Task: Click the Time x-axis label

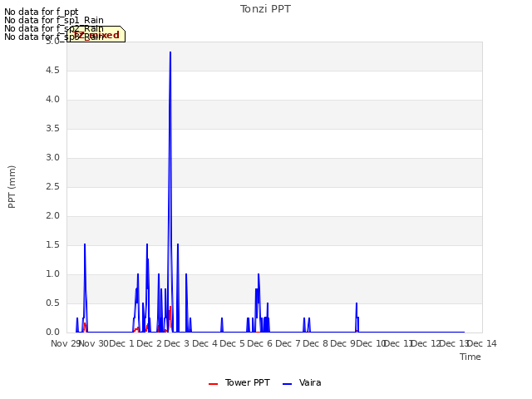Action: pos(470,357)
